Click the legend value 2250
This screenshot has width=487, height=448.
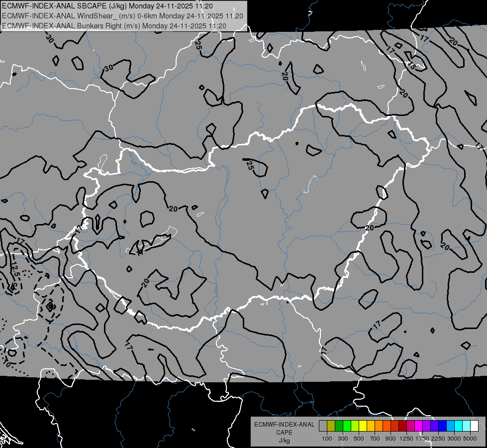(438, 439)
